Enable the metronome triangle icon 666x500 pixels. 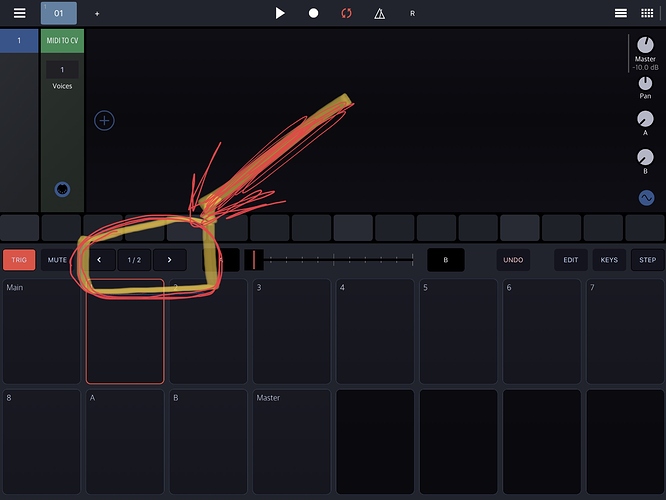tap(379, 13)
